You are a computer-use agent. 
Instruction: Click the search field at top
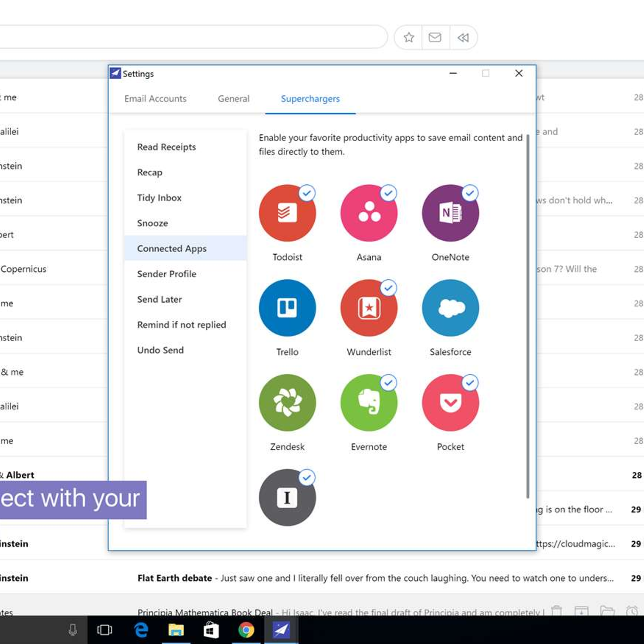(x=193, y=37)
